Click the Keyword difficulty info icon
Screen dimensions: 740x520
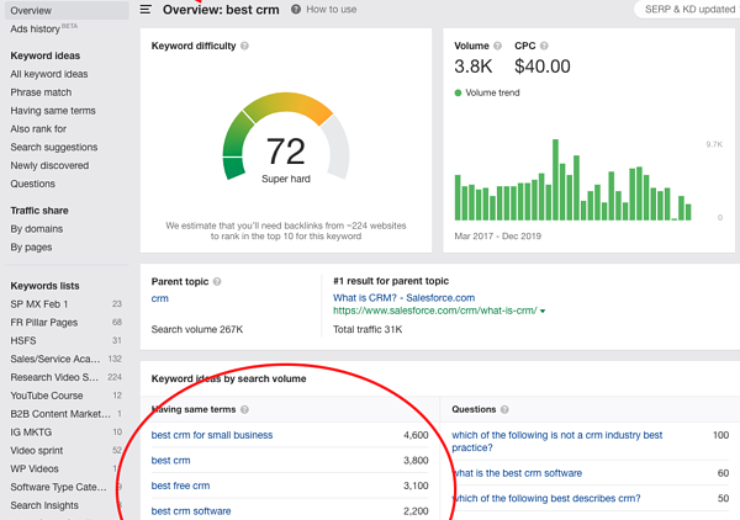click(245, 46)
